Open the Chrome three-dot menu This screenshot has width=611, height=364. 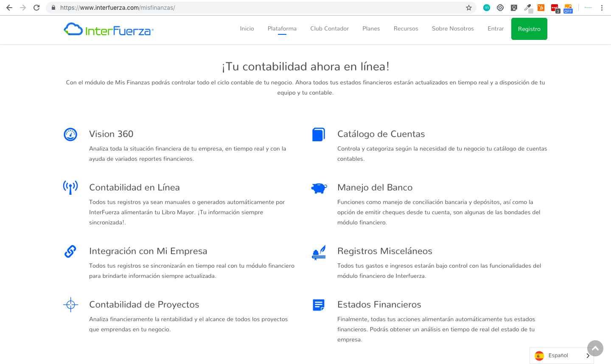(x=602, y=8)
